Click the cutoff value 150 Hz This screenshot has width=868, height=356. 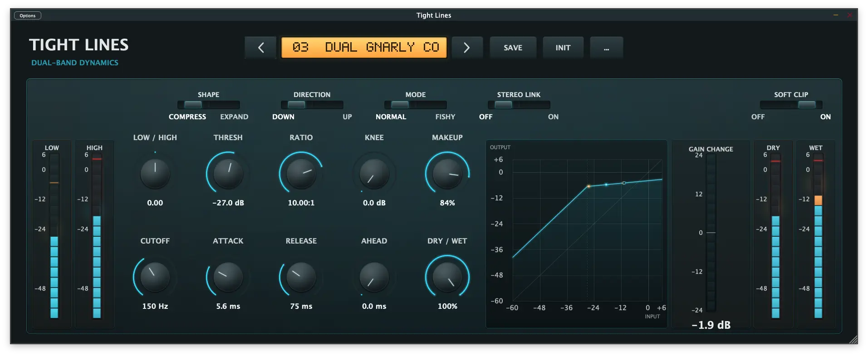[x=155, y=306]
